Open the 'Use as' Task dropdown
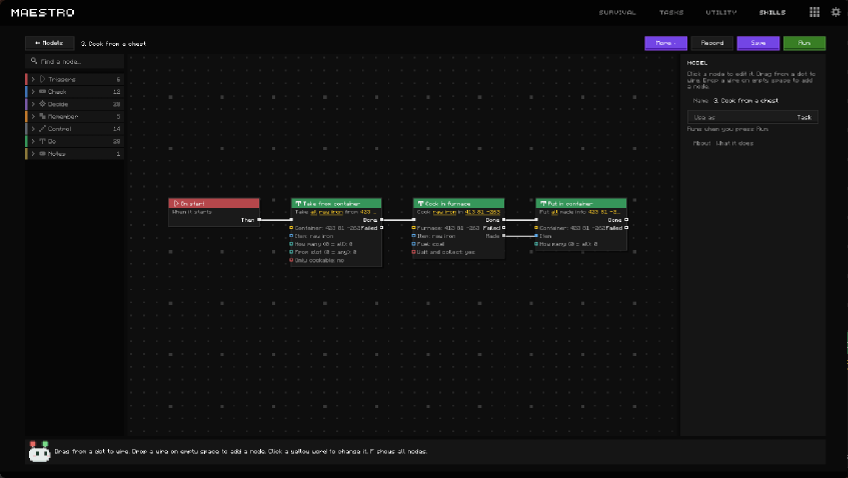The height and width of the screenshot is (478, 848). [752, 117]
